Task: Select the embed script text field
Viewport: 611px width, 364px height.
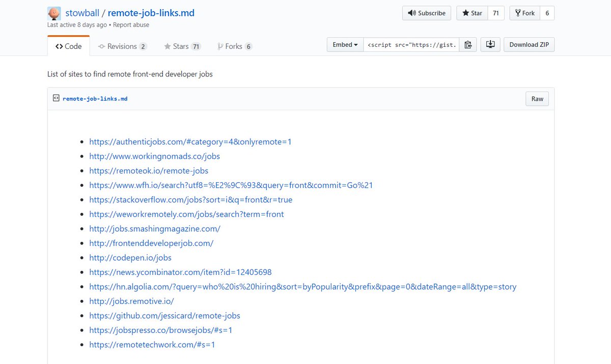Action: [411, 45]
